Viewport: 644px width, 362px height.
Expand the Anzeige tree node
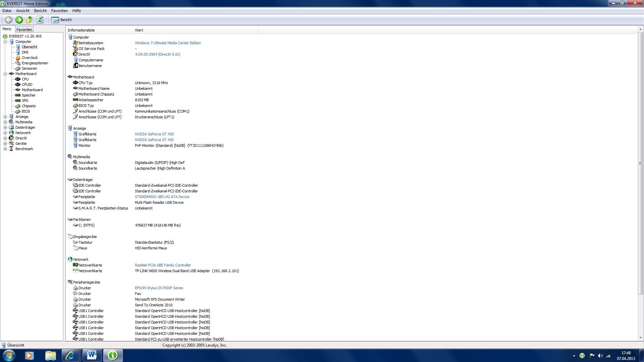pyautogui.click(x=5, y=117)
